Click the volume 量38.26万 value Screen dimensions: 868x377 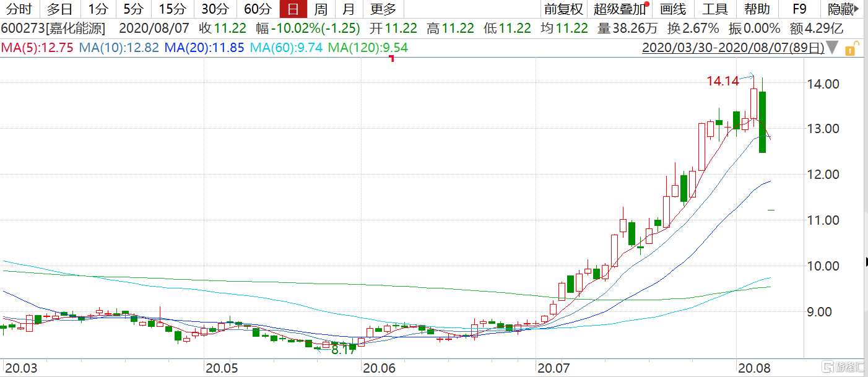tap(627, 28)
